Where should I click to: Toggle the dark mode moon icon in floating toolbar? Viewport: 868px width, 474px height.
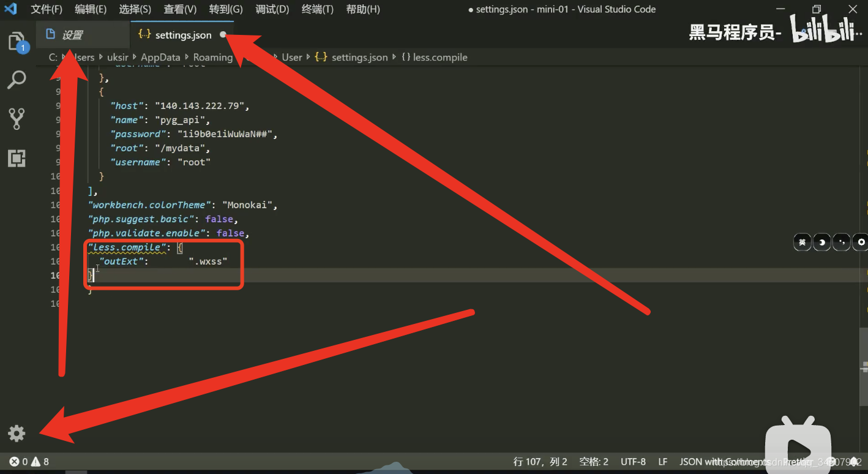tap(821, 242)
